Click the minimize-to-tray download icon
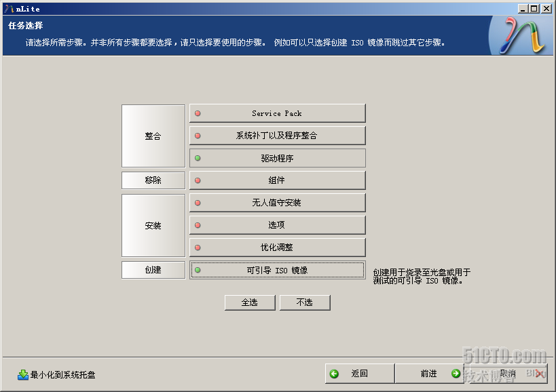Viewport: 556px width, 392px height. coord(23,374)
